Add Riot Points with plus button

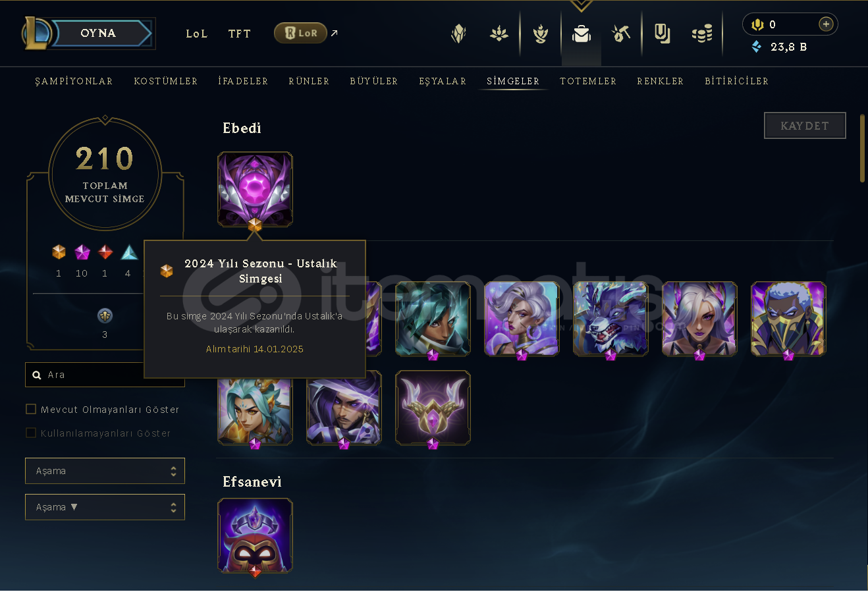tap(826, 24)
